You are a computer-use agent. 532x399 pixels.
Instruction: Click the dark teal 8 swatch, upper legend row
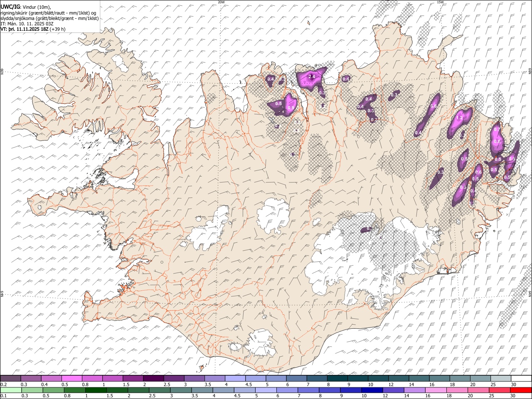[x=337, y=378]
